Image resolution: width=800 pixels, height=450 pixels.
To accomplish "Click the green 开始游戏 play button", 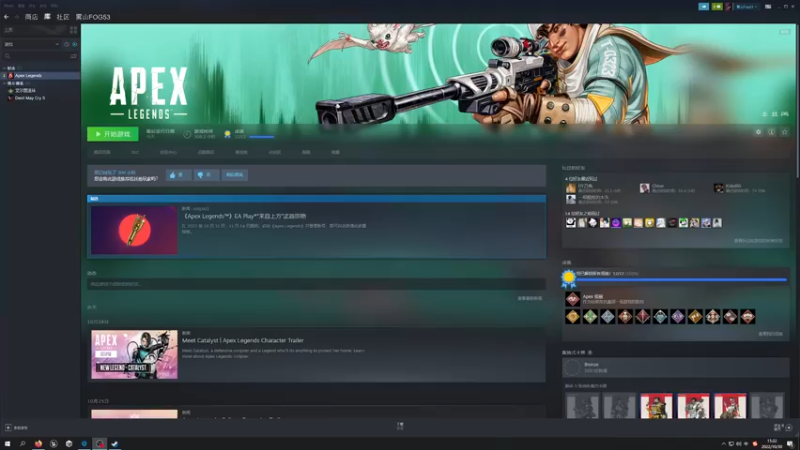I will pos(112,134).
